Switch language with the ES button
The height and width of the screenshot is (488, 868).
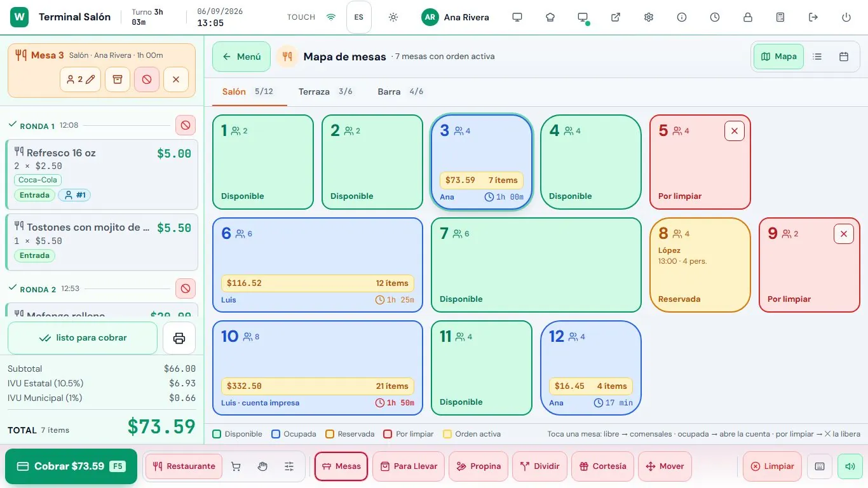[359, 17]
